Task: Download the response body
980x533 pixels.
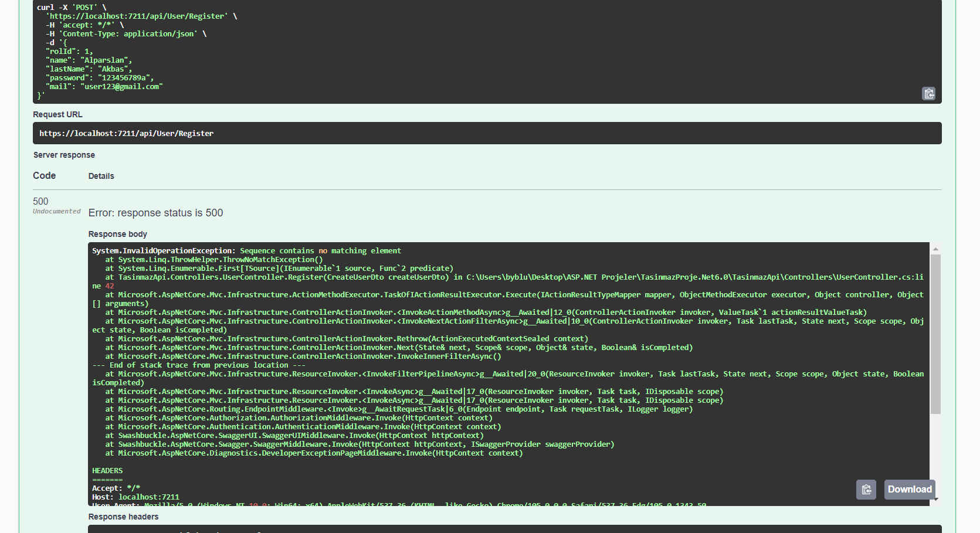Action: click(x=909, y=490)
